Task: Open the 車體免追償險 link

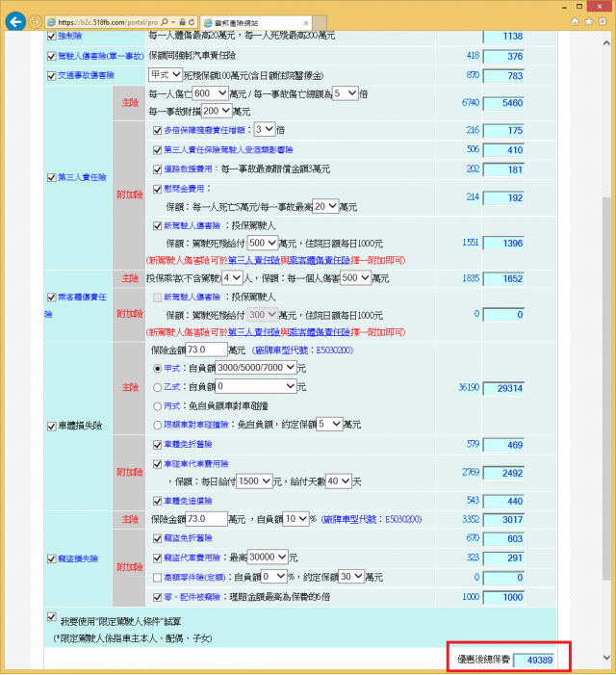Action: 188,501
